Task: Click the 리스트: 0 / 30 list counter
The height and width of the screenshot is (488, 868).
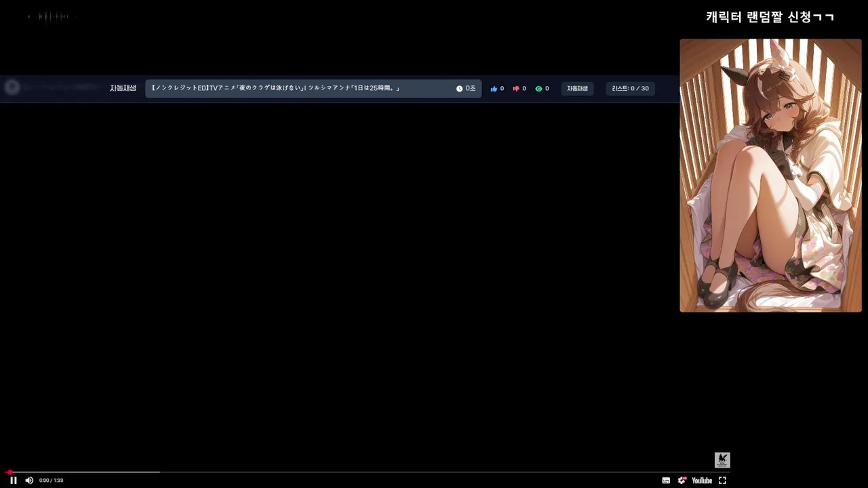Action: [x=630, y=89]
